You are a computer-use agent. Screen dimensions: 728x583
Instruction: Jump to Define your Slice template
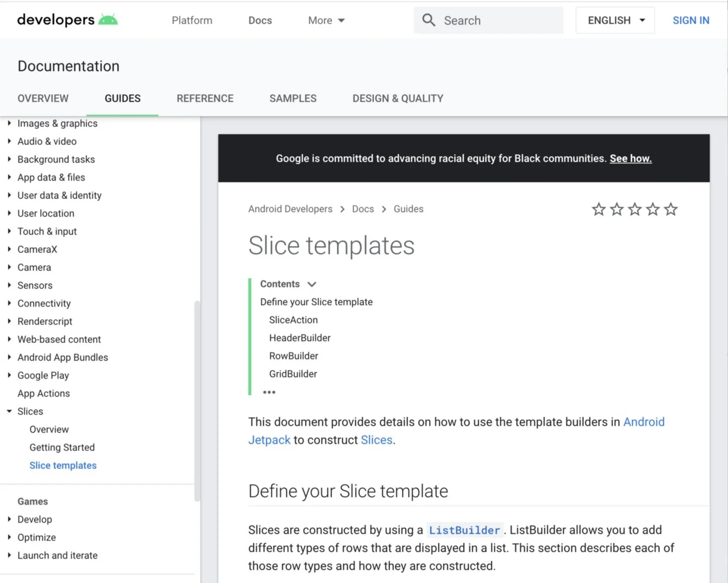(x=317, y=302)
